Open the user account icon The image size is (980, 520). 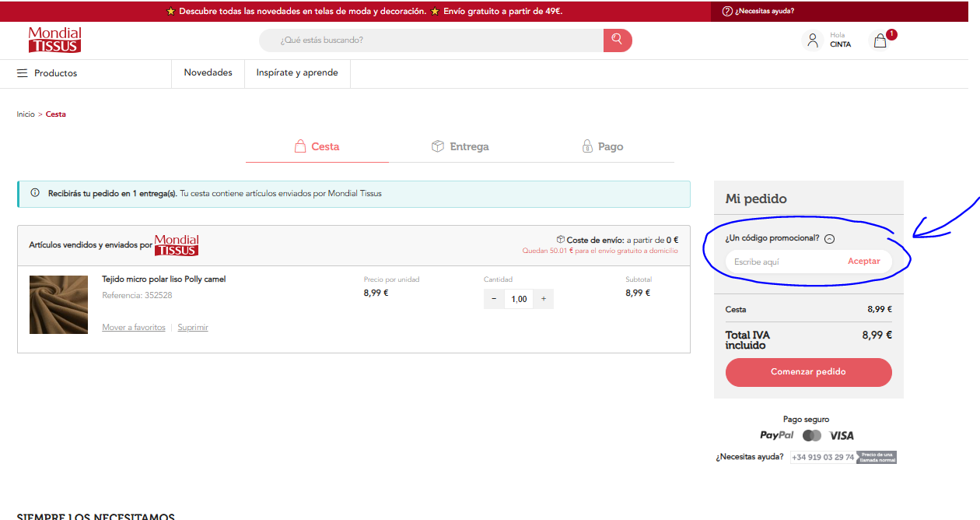pyautogui.click(x=813, y=40)
